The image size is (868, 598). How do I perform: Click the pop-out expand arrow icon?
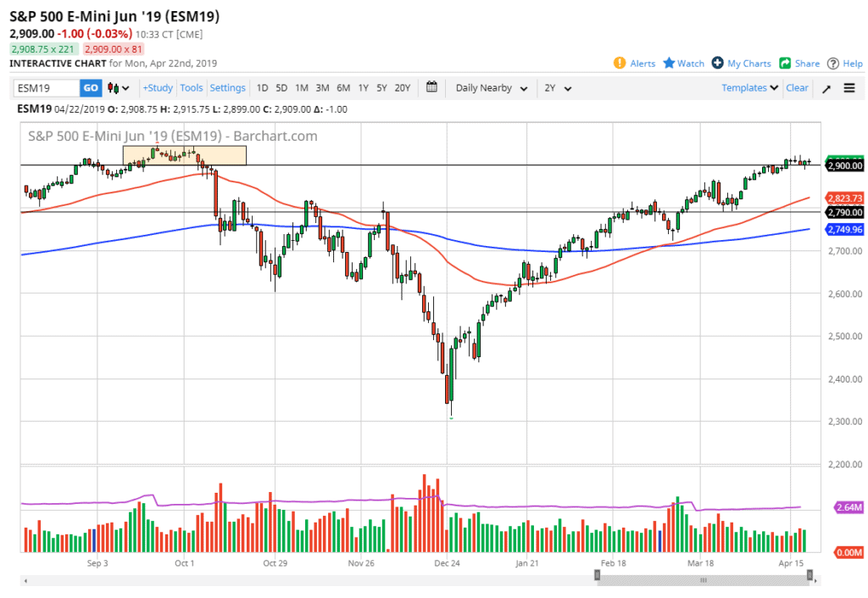pos(826,88)
